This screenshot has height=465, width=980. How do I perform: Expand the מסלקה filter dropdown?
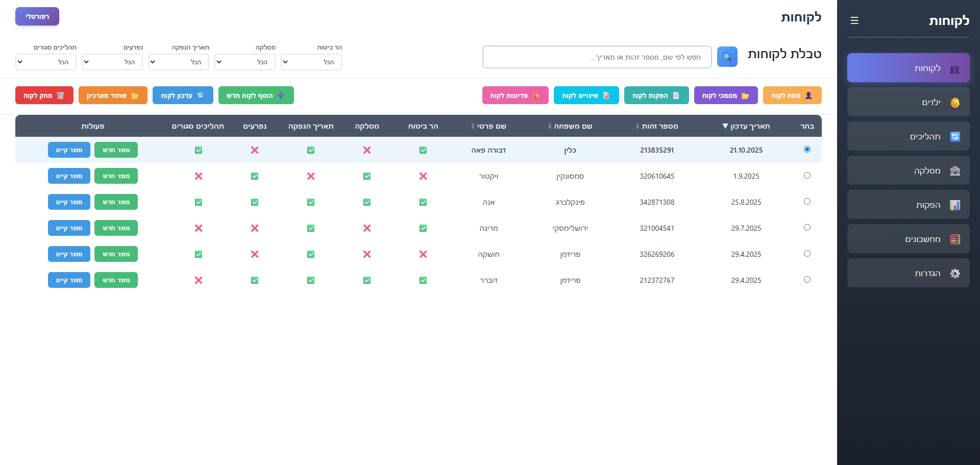click(245, 62)
